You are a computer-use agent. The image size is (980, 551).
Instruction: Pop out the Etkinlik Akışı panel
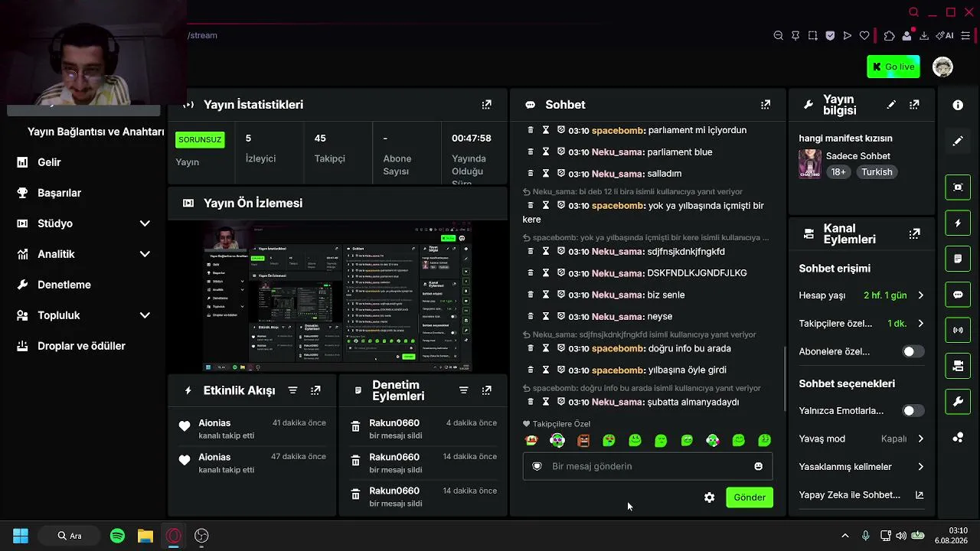315,390
